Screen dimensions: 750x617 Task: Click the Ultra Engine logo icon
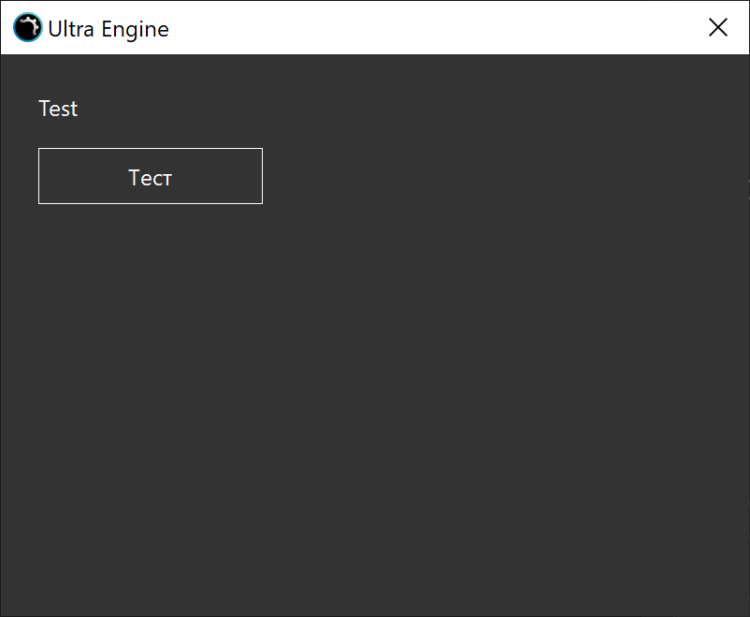[x=28, y=28]
